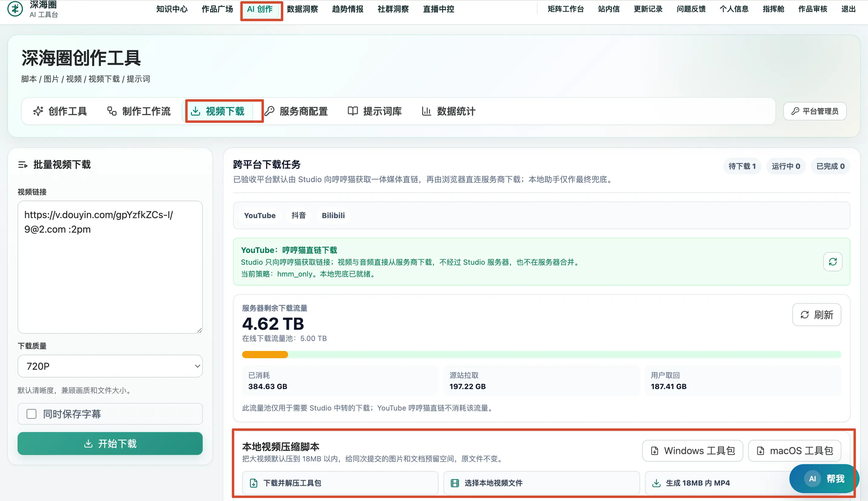Click the 已完成 0 status badge

point(830,166)
